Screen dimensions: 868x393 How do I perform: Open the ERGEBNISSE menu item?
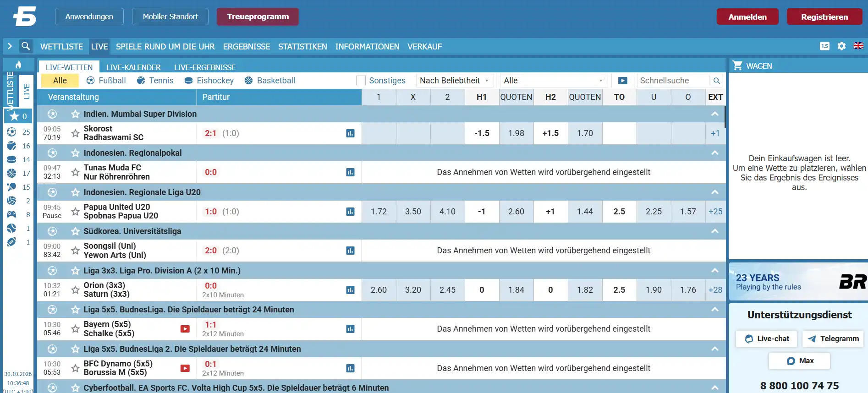tap(247, 47)
